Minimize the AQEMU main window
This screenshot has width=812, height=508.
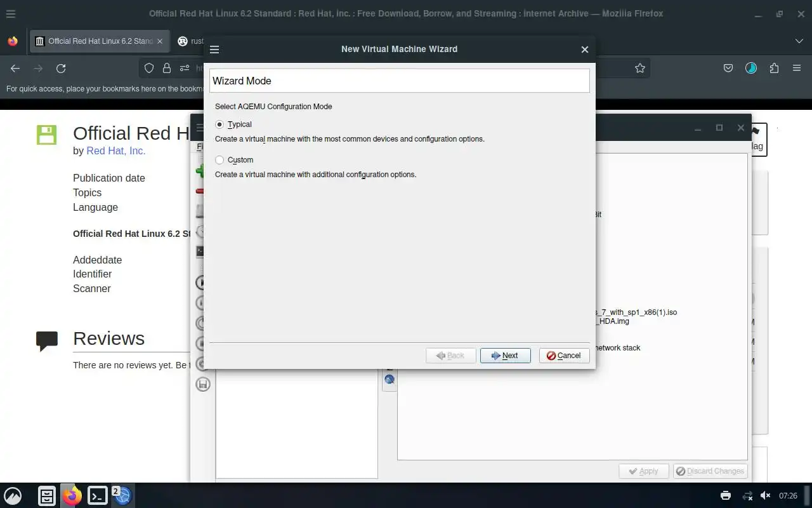pyautogui.click(x=698, y=128)
